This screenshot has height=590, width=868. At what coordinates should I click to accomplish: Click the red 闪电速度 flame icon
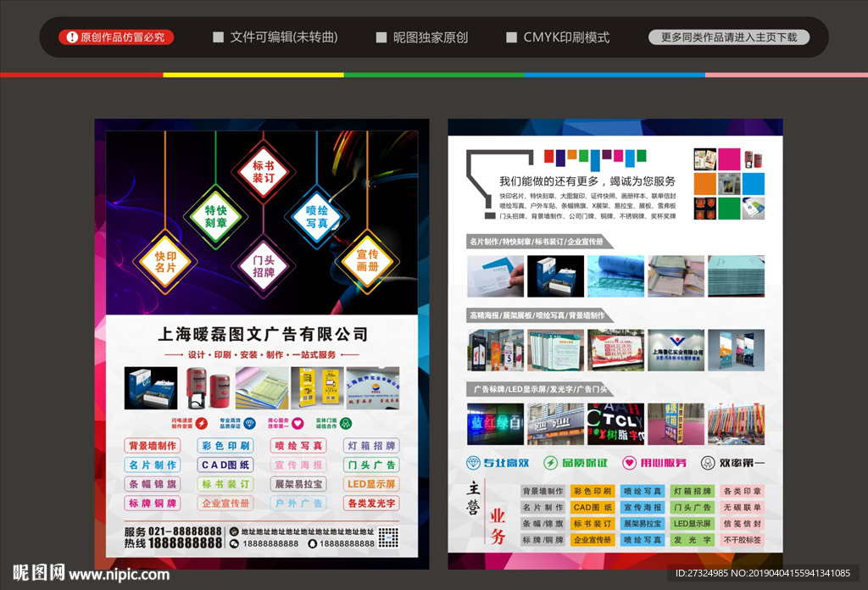202,423
